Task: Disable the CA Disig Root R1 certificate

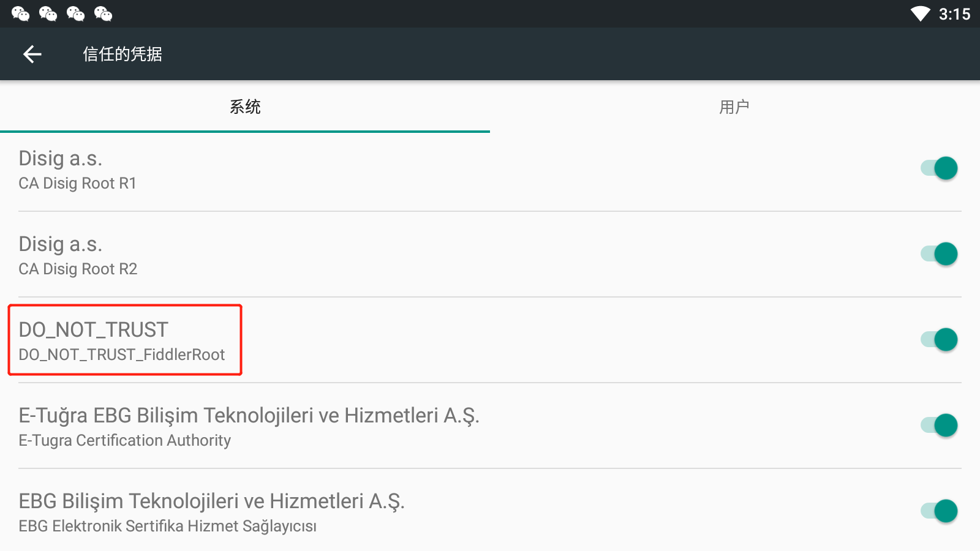Action: click(940, 168)
